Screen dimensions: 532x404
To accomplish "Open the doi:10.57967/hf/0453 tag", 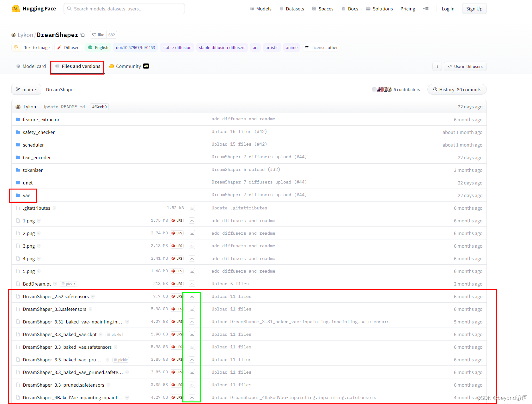I will point(135,47).
